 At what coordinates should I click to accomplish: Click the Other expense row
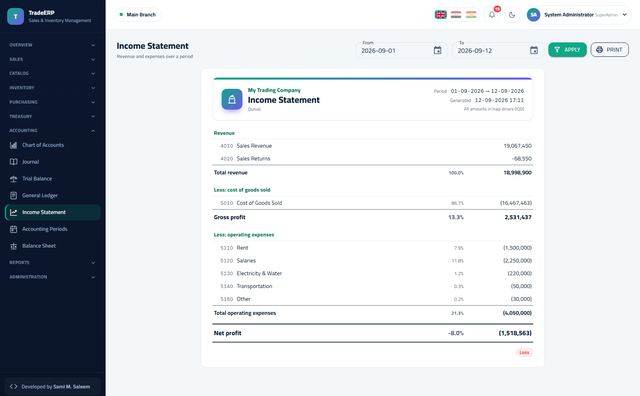coord(373,299)
